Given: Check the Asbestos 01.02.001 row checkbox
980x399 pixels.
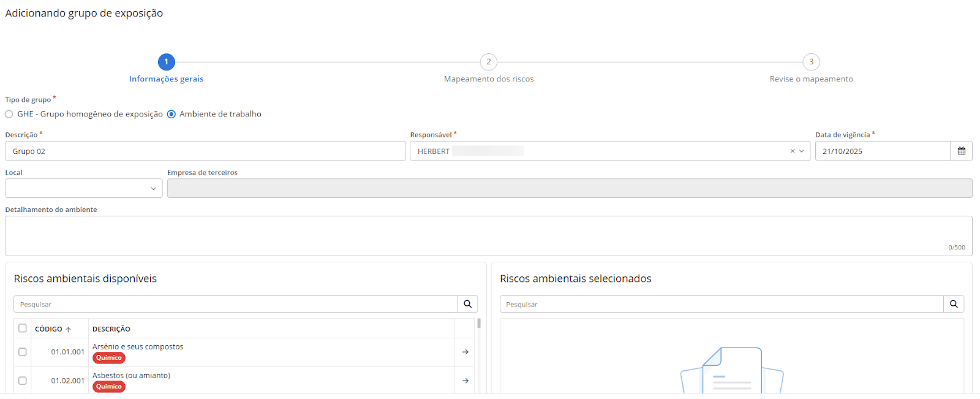Looking at the screenshot, I should pos(23,381).
